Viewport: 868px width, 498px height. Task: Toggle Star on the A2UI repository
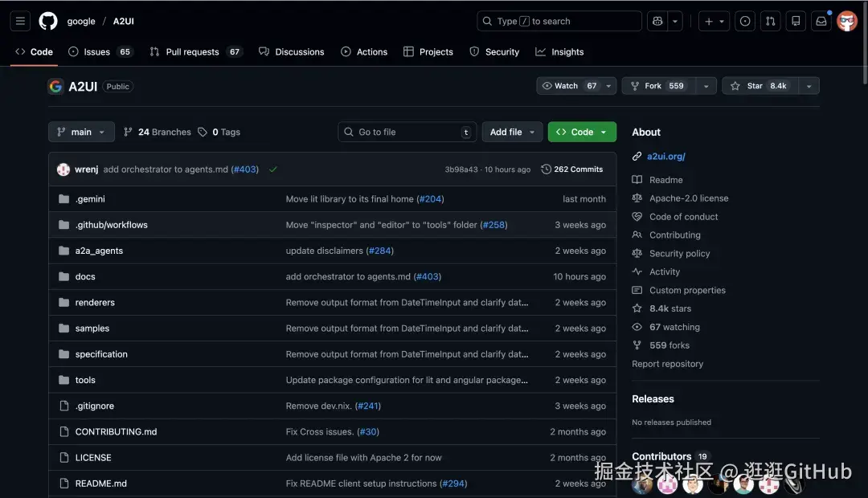(759, 86)
